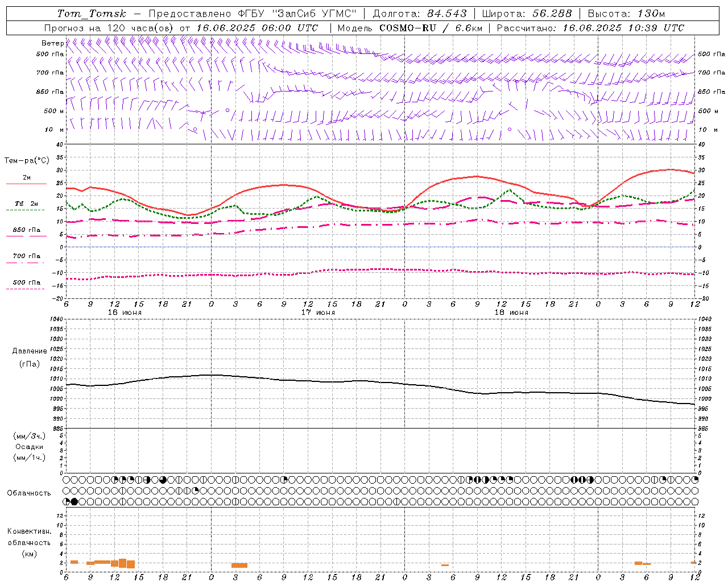Click the (гПа) unit under Давление
728x582 pixels.
30,364
